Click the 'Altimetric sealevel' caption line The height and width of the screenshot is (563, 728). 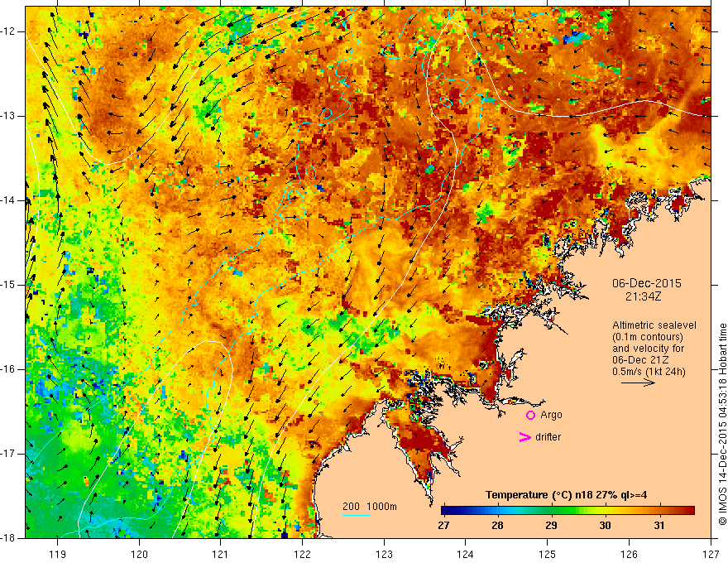pyautogui.click(x=654, y=325)
